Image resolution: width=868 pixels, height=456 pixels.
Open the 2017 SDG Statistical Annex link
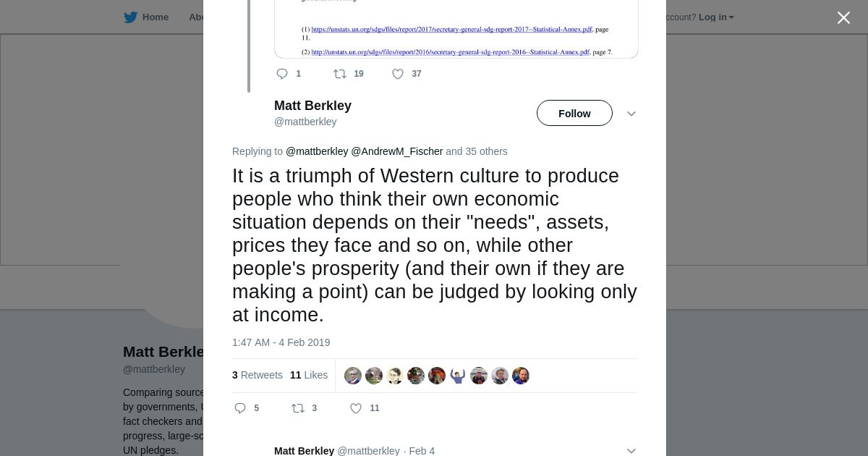pos(451,30)
